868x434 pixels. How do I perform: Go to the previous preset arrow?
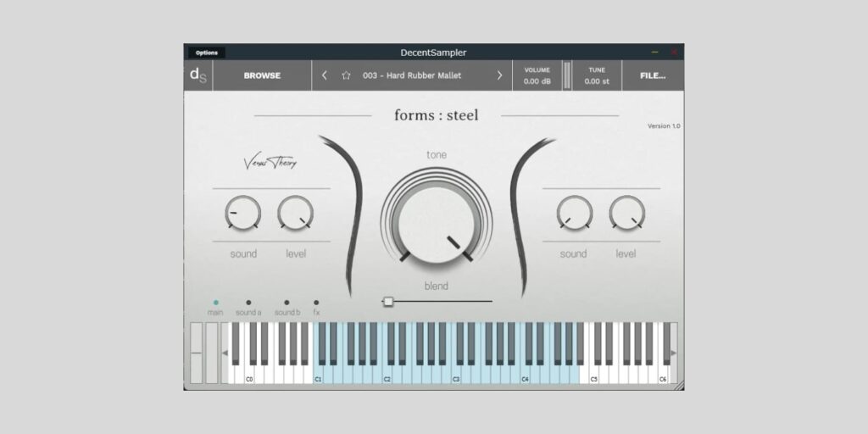tap(325, 75)
